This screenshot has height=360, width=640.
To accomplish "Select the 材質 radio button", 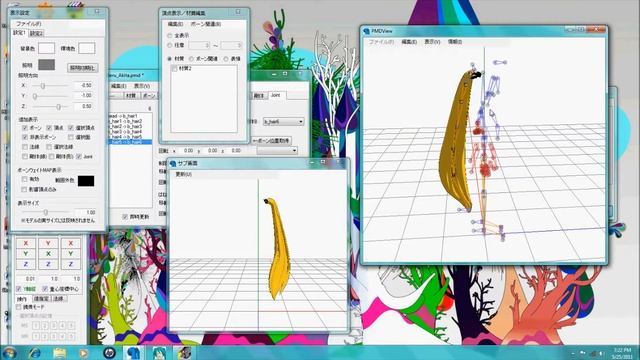I will coord(170,59).
